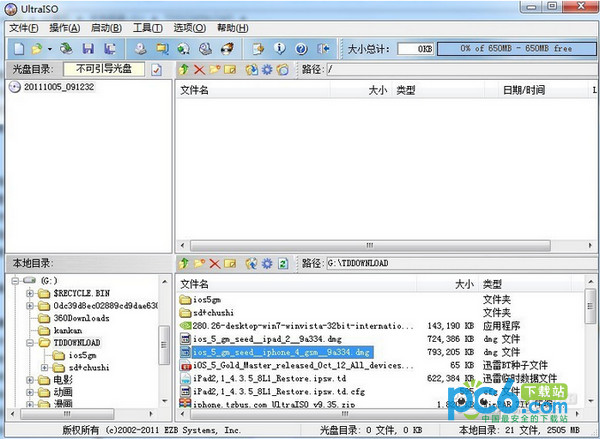The image size is (600, 439).
Task: Collapse the (G:) drive node
Action: [15, 281]
